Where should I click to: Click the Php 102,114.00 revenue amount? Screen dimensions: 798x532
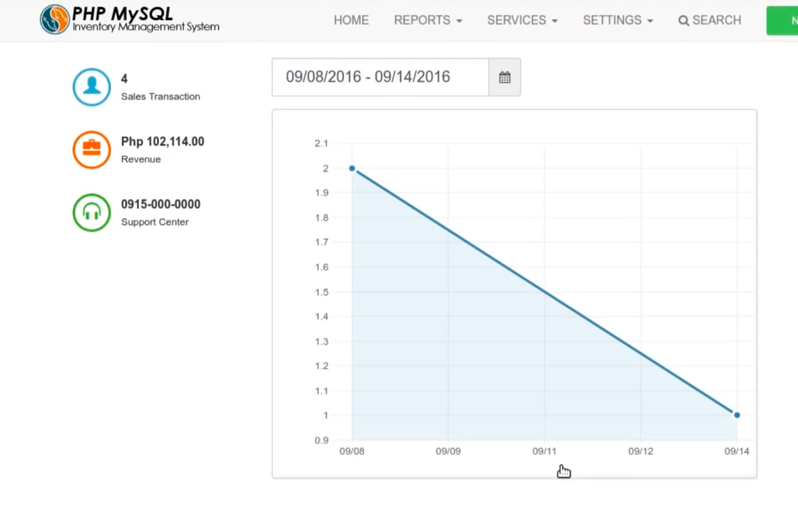pyautogui.click(x=162, y=142)
